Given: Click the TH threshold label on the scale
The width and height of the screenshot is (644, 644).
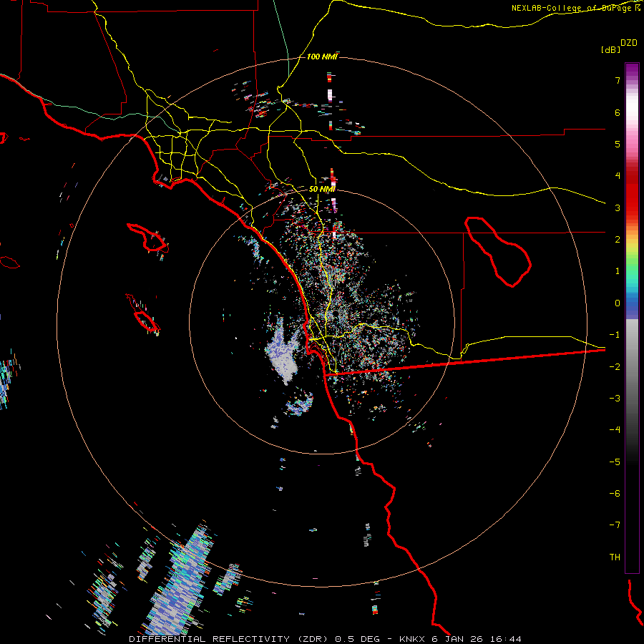Looking at the screenshot, I should [615, 557].
